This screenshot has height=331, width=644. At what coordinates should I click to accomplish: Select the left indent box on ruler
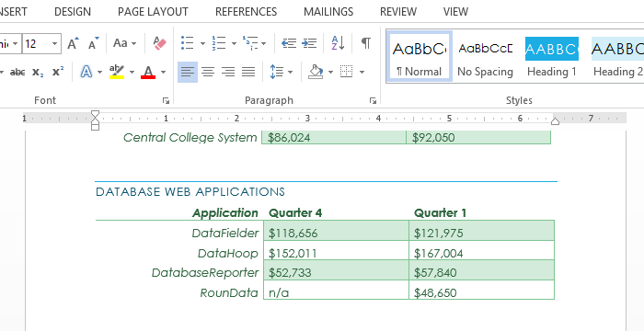click(96, 127)
